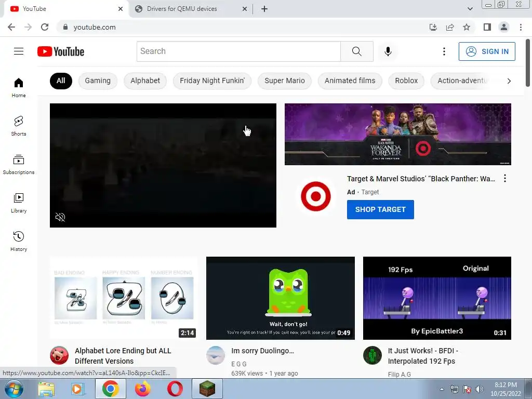Image resolution: width=532 pixels, height=399 pixels.
Task: Open the Target & Marvel Studios ad title
Action: click(421, 179)
